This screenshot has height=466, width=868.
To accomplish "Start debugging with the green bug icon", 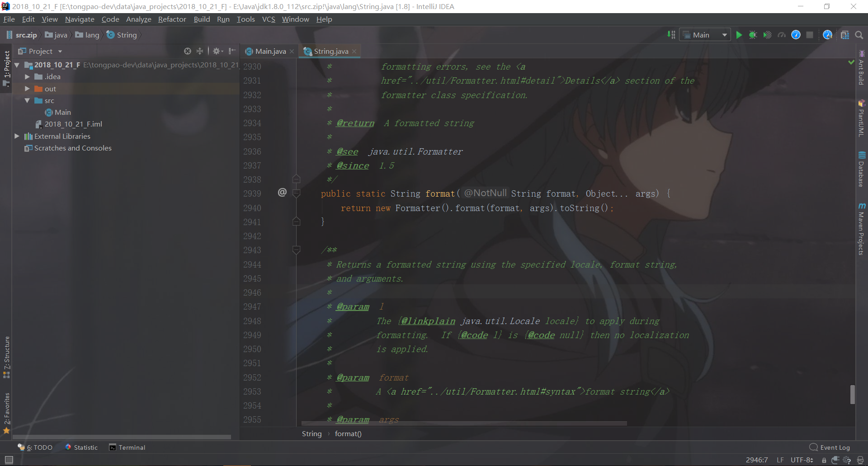I will pos(753,35).
